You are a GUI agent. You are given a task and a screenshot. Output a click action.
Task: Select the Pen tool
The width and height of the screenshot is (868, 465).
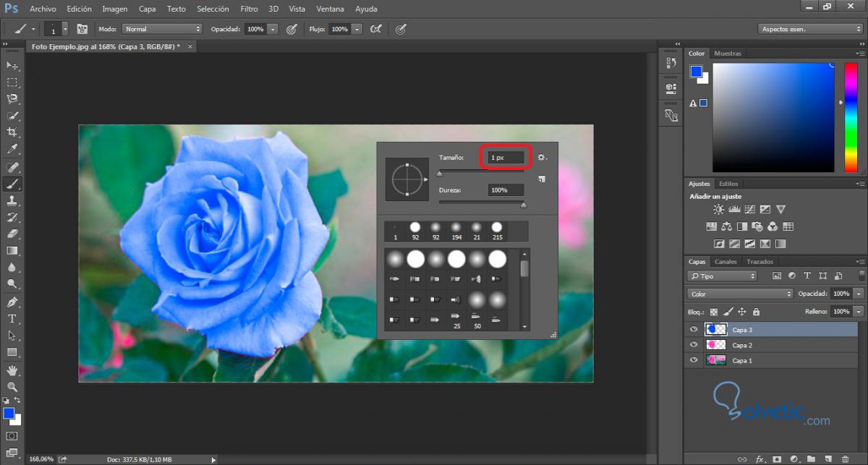12,302
